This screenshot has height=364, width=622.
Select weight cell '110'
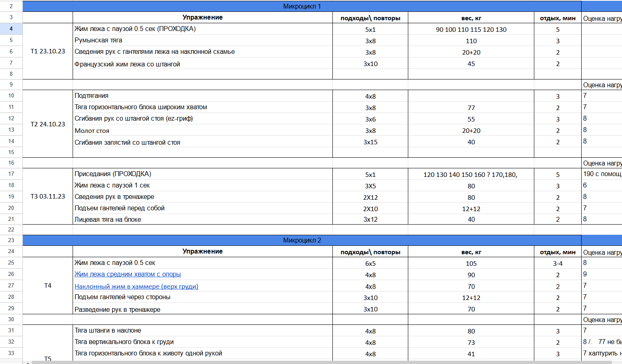471,41
